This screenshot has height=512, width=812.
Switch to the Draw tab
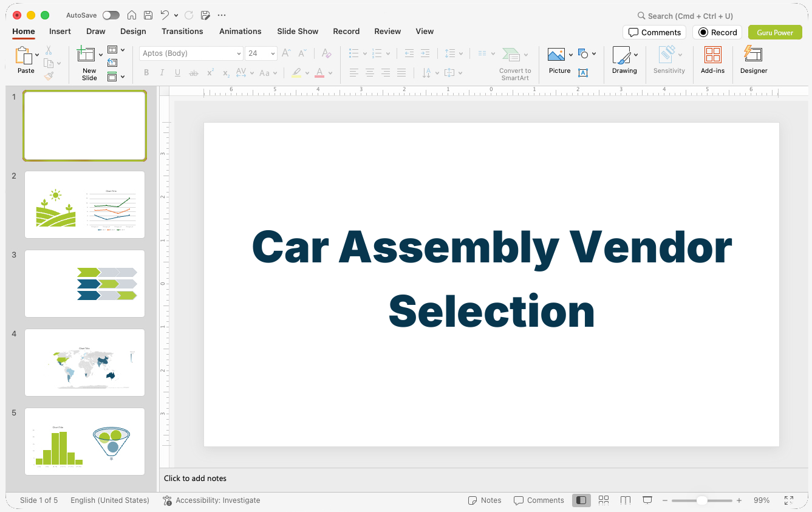96,31
